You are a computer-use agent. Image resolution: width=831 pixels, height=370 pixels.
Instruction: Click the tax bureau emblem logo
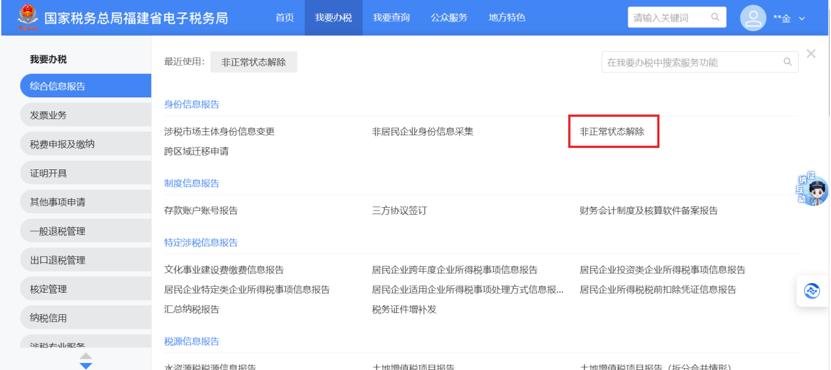28,16
